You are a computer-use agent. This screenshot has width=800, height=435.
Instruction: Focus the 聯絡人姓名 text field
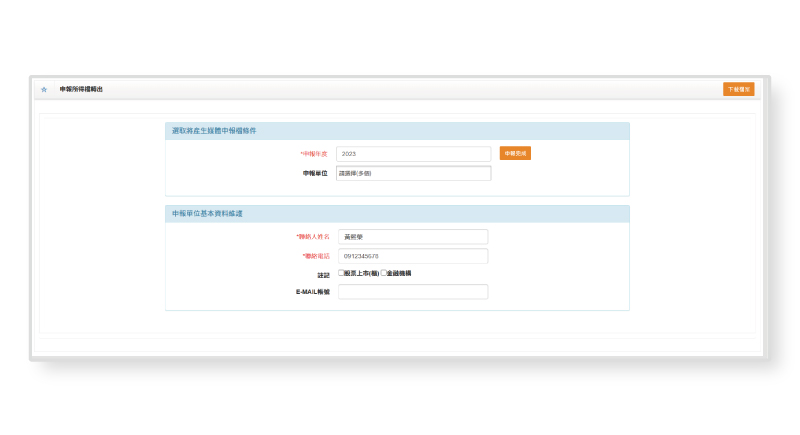point(413,237)
